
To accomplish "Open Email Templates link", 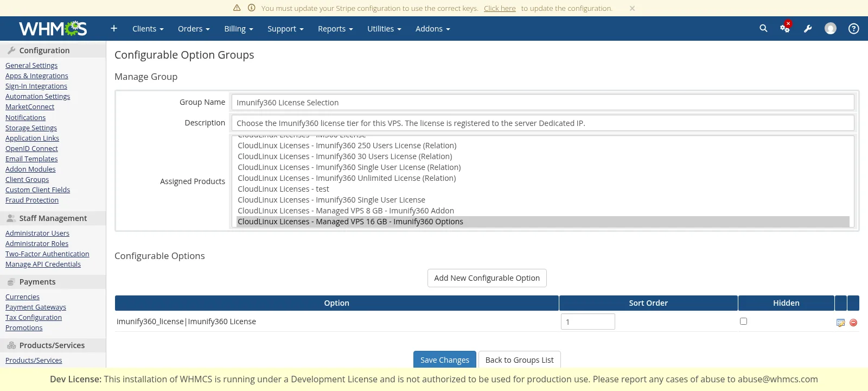I will pos(31,159).
